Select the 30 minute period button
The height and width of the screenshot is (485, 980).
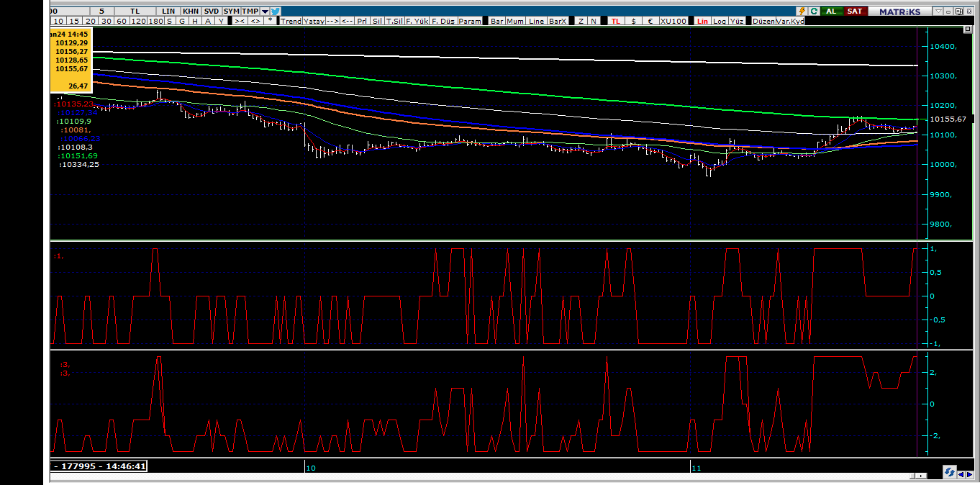pyautogui.click(x=106, y=21)
